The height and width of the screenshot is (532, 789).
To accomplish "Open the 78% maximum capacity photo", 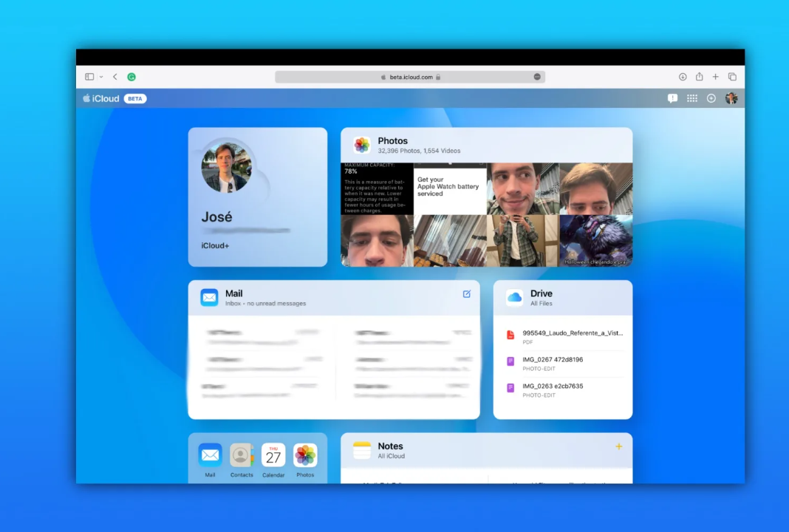I will (377, 188).
